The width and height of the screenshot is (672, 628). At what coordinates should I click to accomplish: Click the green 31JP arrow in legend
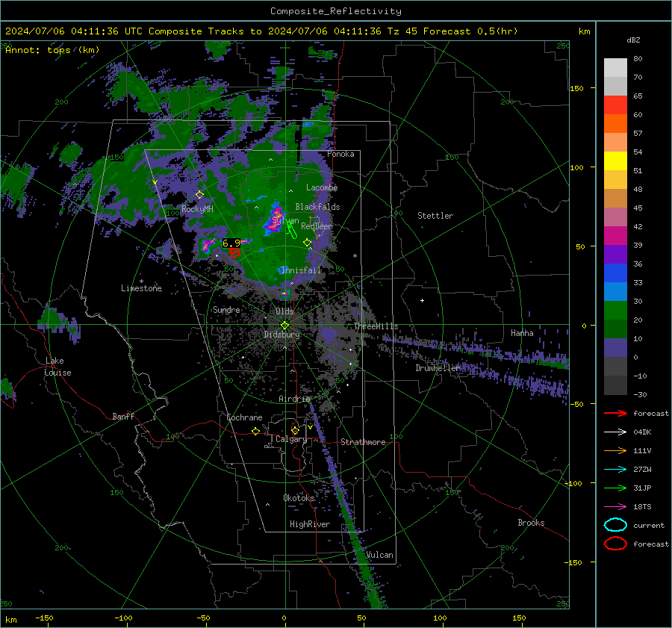click(x=615, y=488)
